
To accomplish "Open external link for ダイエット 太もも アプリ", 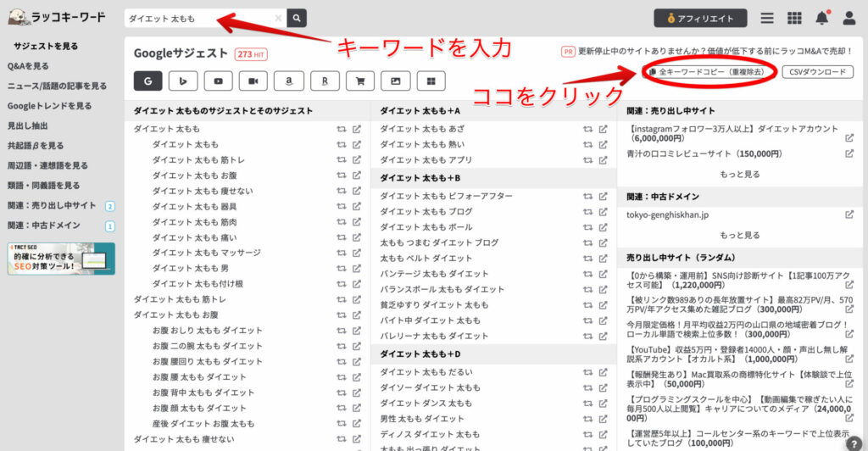I will pyautogui.click(x=603, y=160).
